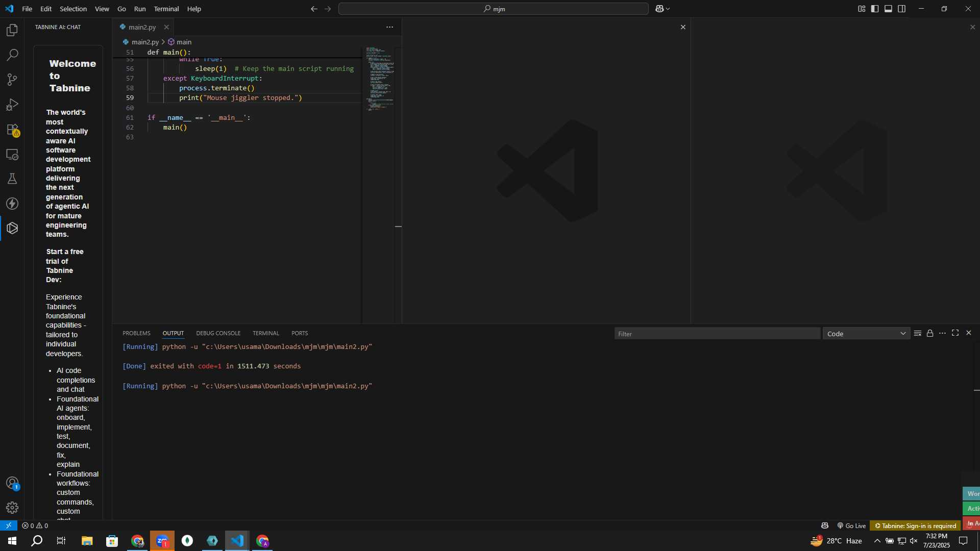The height and width of the screenshot is (551, 980).
Task: Close the second empty editor group
Action: click(683, 27)
